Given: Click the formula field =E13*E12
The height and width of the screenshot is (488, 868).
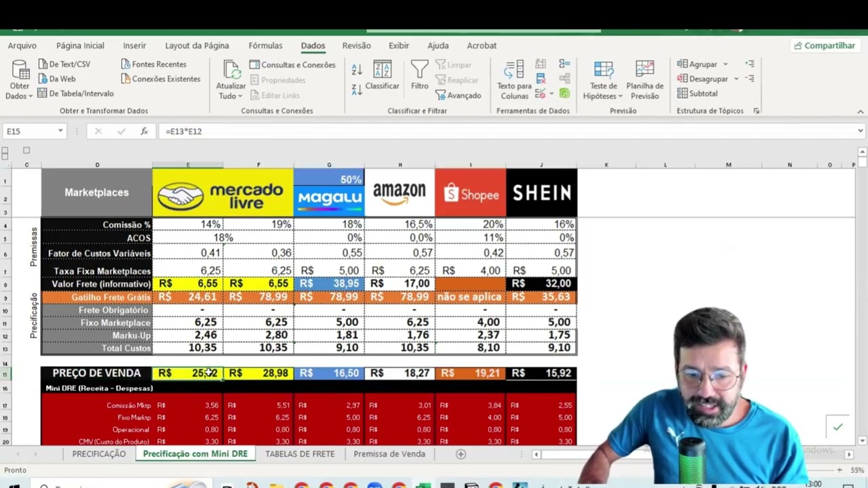Looking at the screenshot, I should tap(505, 131).
